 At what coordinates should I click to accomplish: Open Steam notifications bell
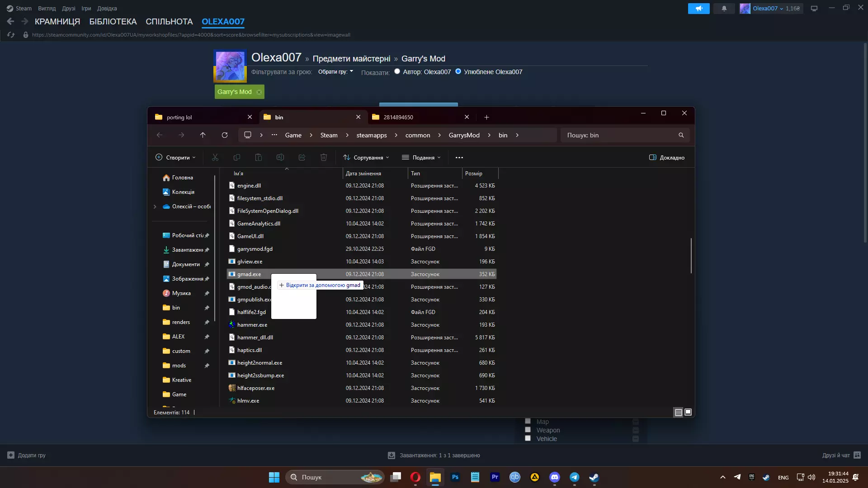pos(724,9)
